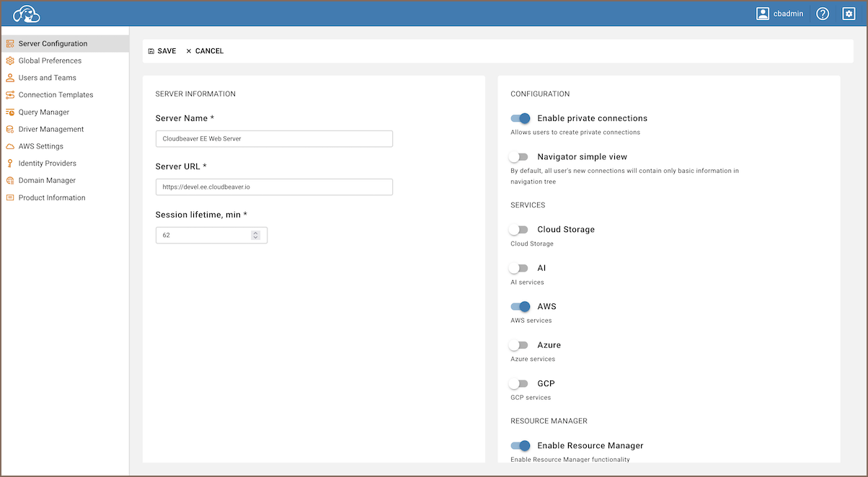
Task: Turn off the AWS services toggle
Action: 520,307
